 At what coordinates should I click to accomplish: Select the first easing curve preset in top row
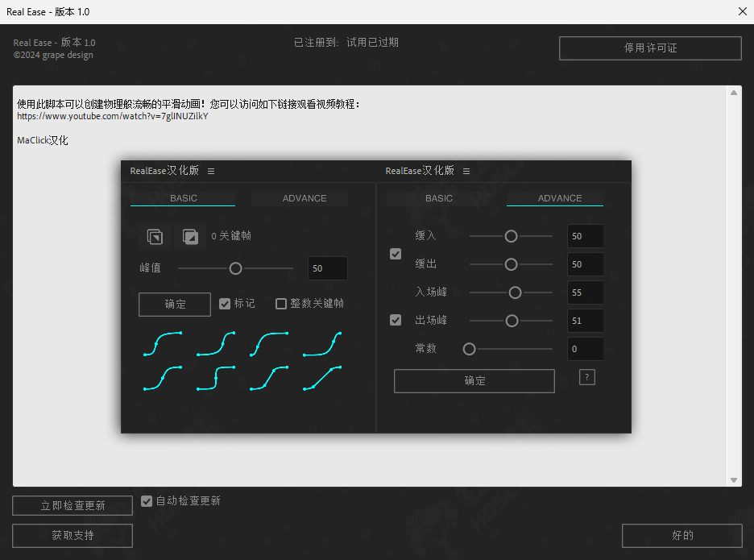[x=163, y=343]
